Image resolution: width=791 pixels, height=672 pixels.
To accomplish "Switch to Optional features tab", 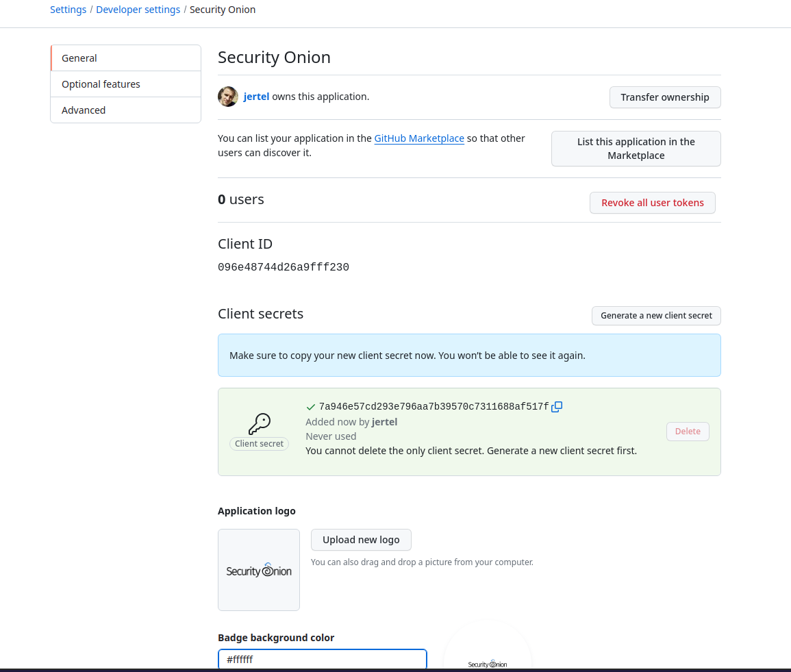I will point(126,84).
